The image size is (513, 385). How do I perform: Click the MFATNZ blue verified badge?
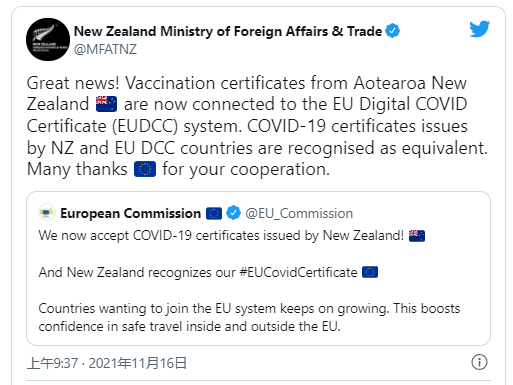392,31
